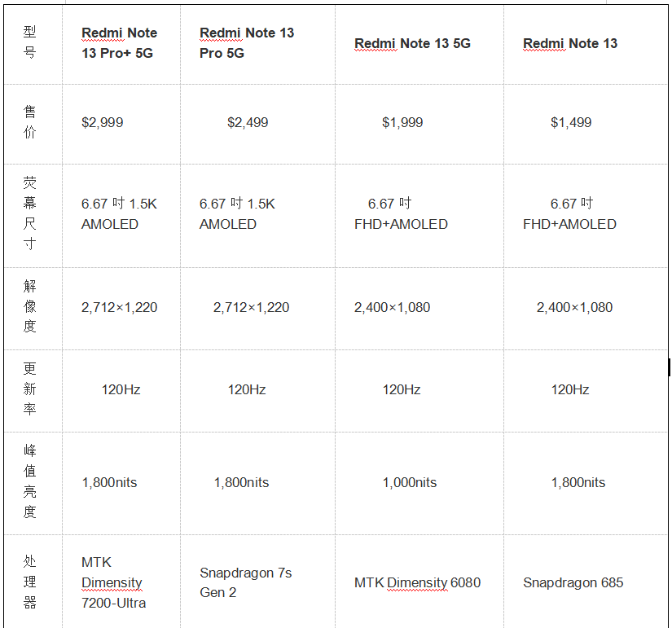Select the Redmi Note 13 Pro 5G heading
Viewport: 672px width, 628px height.
246,43
